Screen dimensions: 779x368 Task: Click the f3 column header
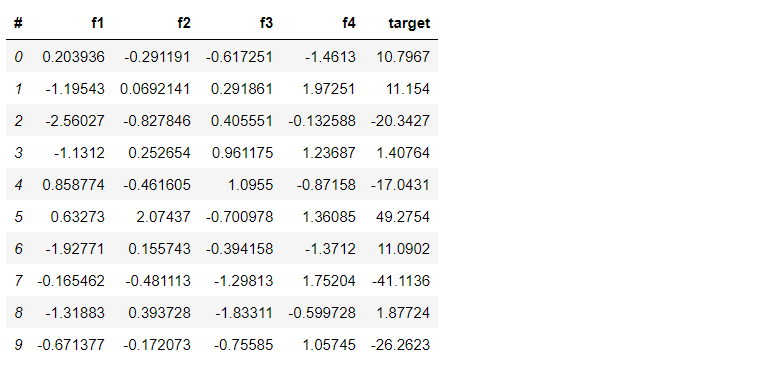266,23
